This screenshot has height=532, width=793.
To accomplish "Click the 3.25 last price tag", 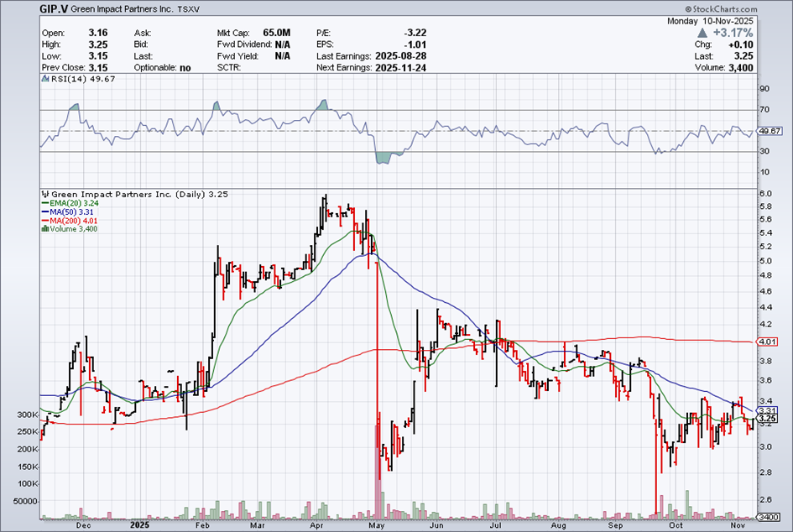I will 768,418.
